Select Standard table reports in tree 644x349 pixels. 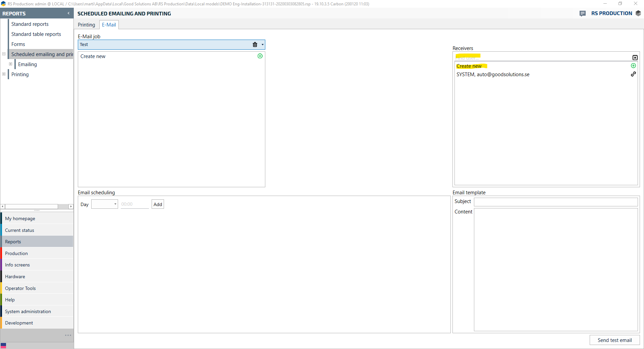(x=36, y=34)
